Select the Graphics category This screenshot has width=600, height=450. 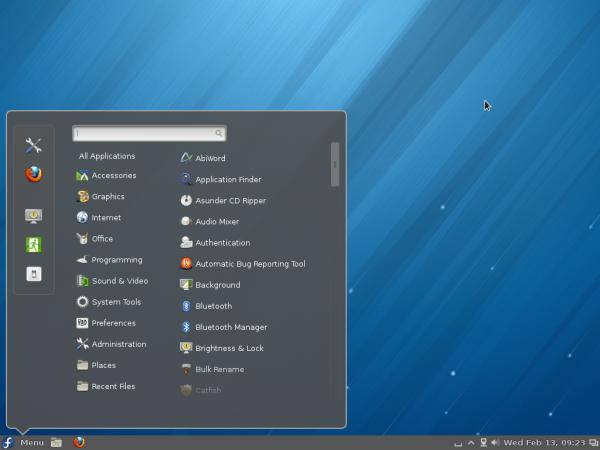(x=108, y=197)
